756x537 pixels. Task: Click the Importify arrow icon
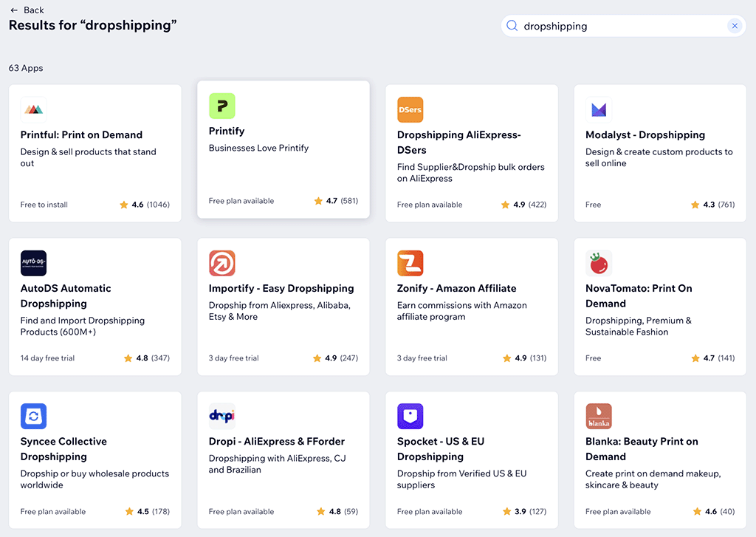(x=221, y=263)
